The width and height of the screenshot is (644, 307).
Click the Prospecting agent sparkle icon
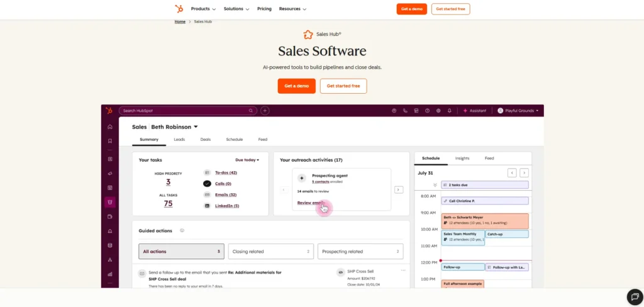point(302,179)
